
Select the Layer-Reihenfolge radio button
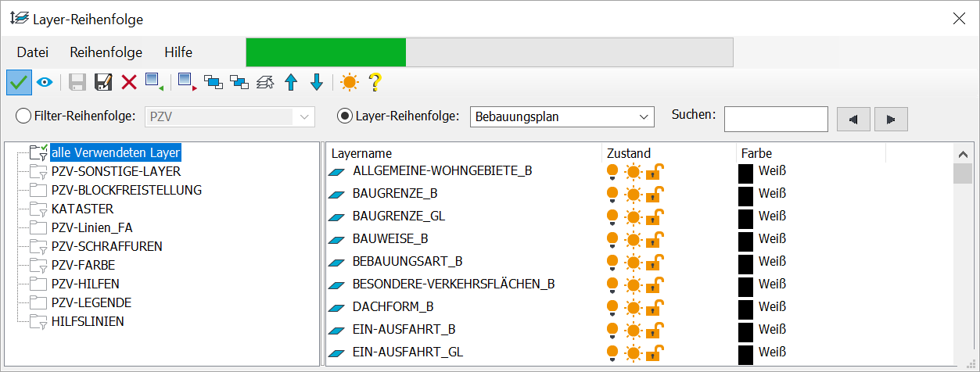coord(345,116)
